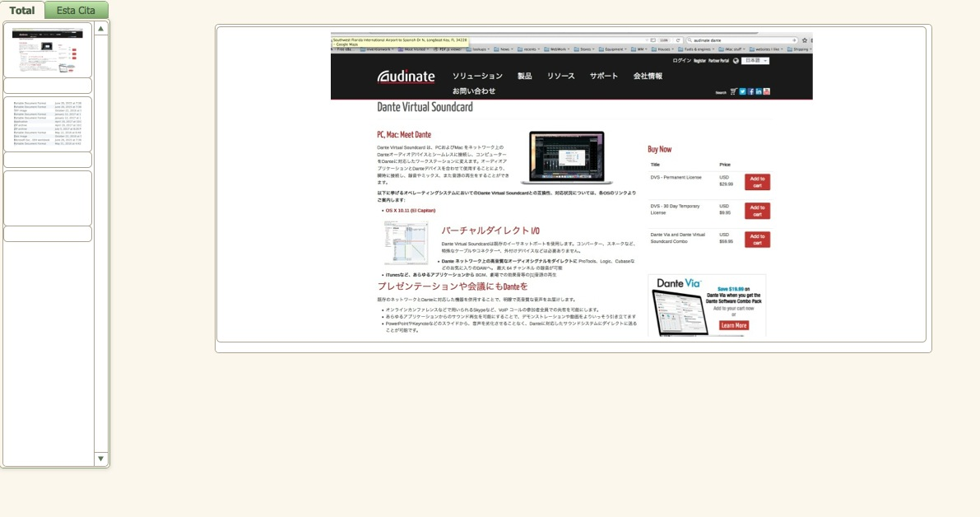Viewport: 980px width, 517px height.
Task: Open the OS X 10.11 (El Capitan) link
Action: coord(410,211)
